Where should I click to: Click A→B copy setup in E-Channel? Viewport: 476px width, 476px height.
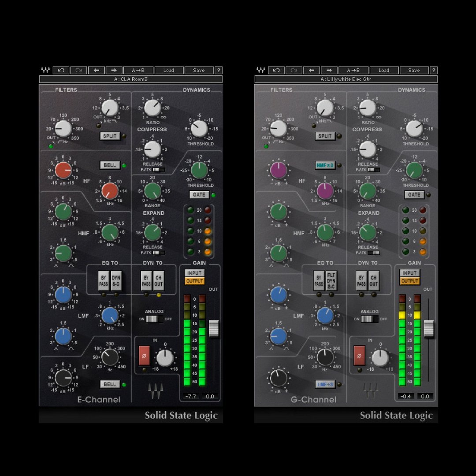(x=138, y=71)
